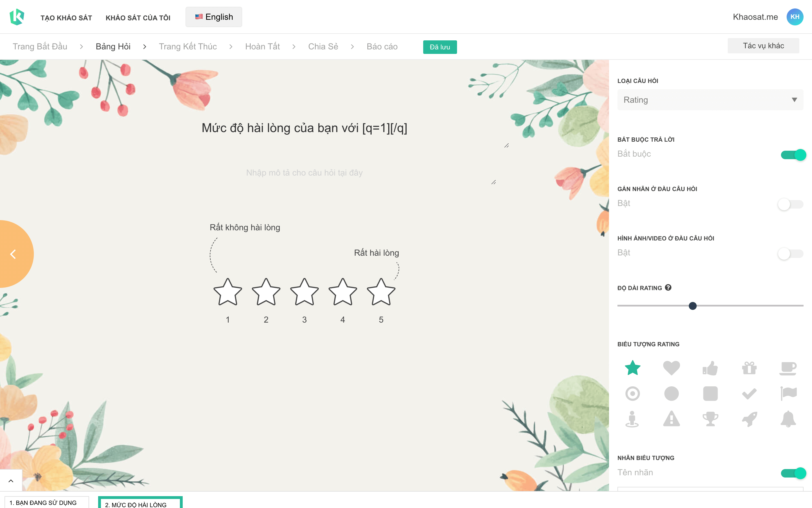Open the Loại câu hỏi Rating dropdown
Image resolution: width=812 pixels, height=508 pixels.
710,100
